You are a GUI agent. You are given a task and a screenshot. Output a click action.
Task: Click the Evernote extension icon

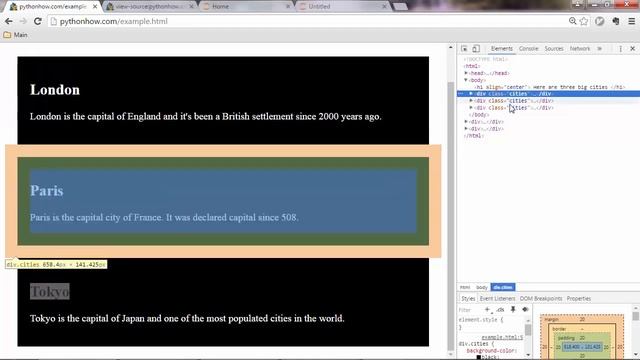pyautogui.click(x=616, y=21)
